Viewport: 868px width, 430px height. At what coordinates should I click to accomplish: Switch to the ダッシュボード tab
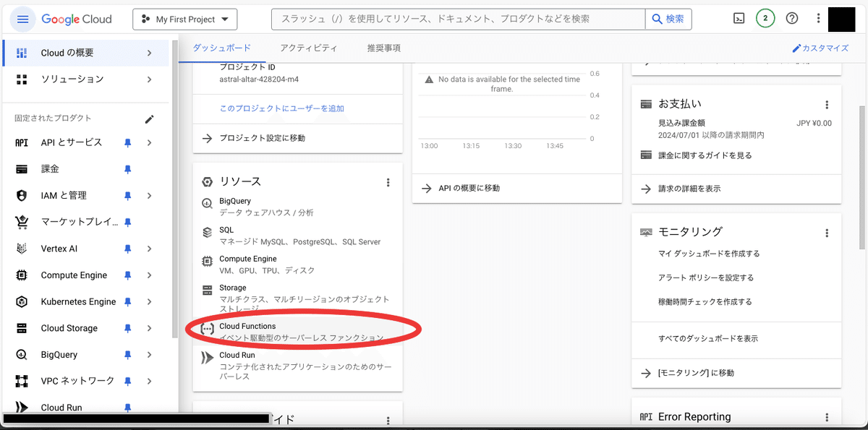pos(221,48)
